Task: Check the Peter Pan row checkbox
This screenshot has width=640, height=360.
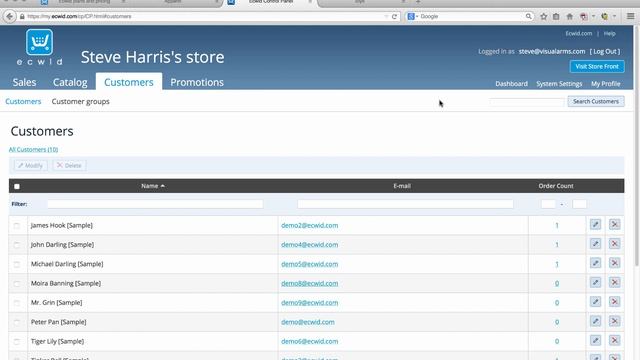Action: point(17,322)
